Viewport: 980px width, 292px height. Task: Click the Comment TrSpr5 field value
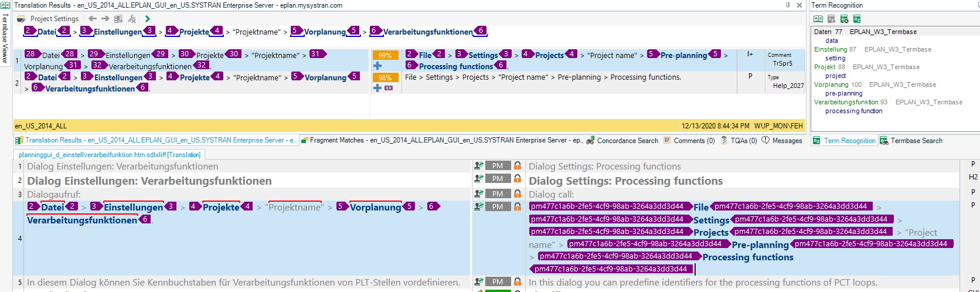pos(782,63)
